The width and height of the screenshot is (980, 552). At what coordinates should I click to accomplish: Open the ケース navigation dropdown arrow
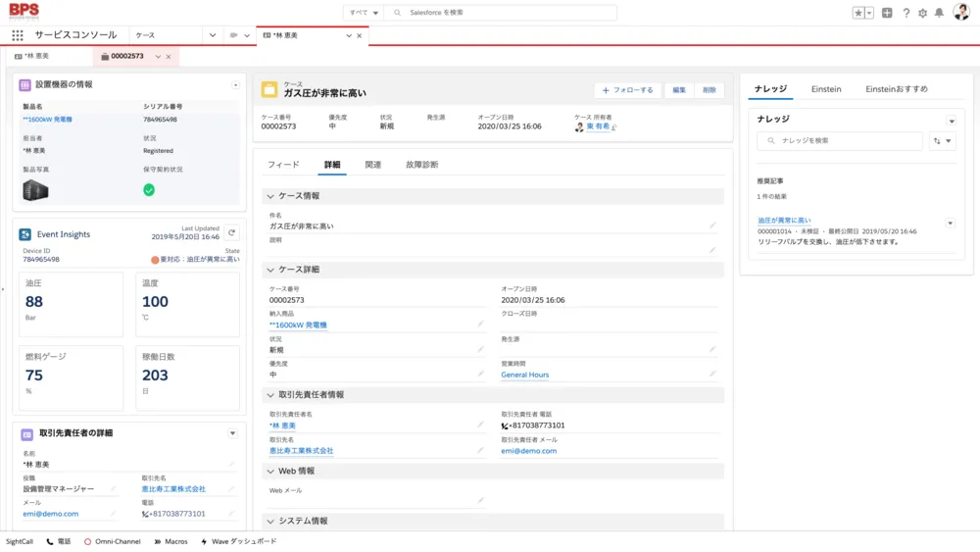(213, 35)
